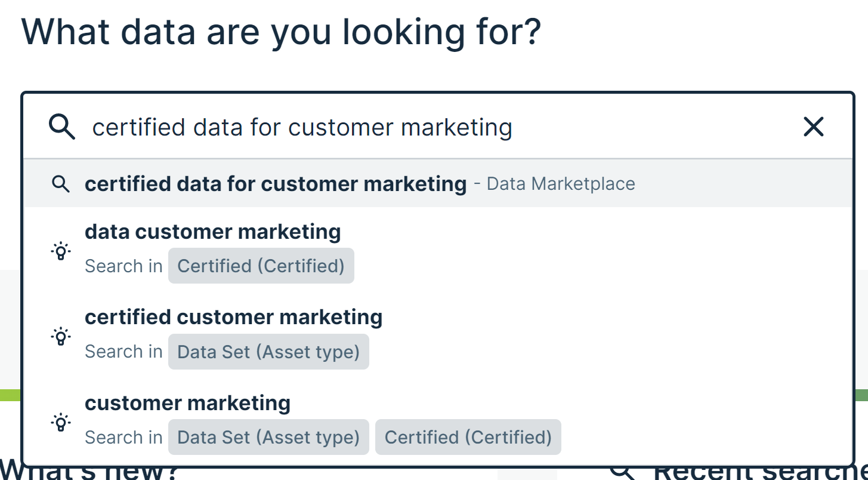Click the magnifier icon beside the Data Marketplace suggestion
Image resolution: width=868 pixels, height=480 pixels.
tap(60, 184)
